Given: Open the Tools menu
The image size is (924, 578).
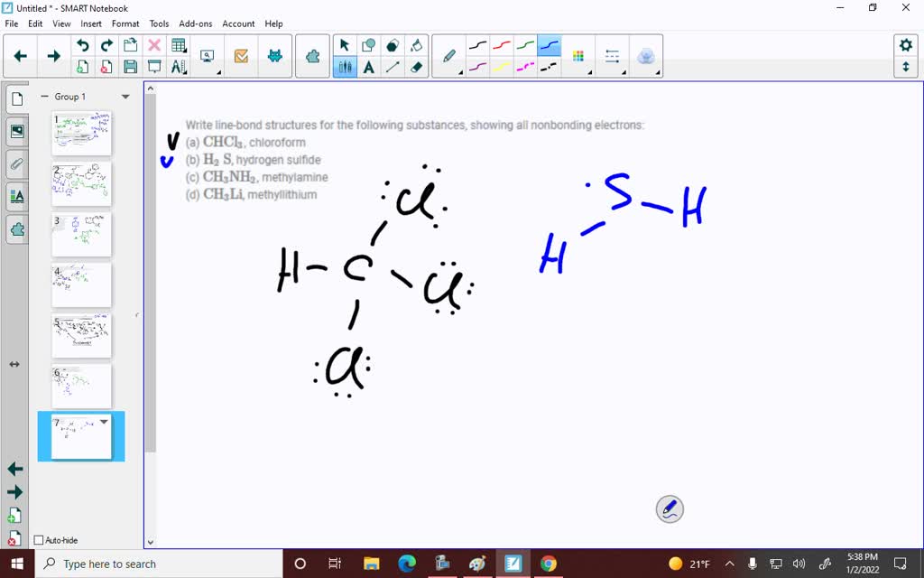Looking at the screenshot, I should [x=159, y=23].
